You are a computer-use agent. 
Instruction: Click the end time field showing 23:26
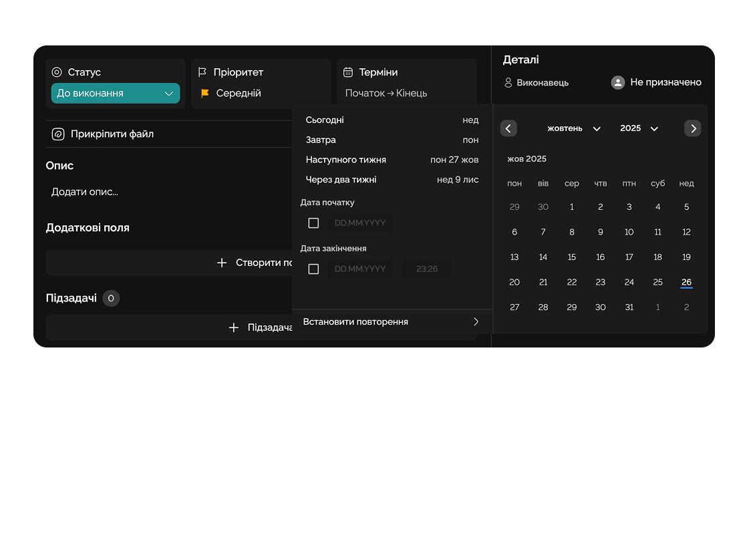(x=427, y=269)
